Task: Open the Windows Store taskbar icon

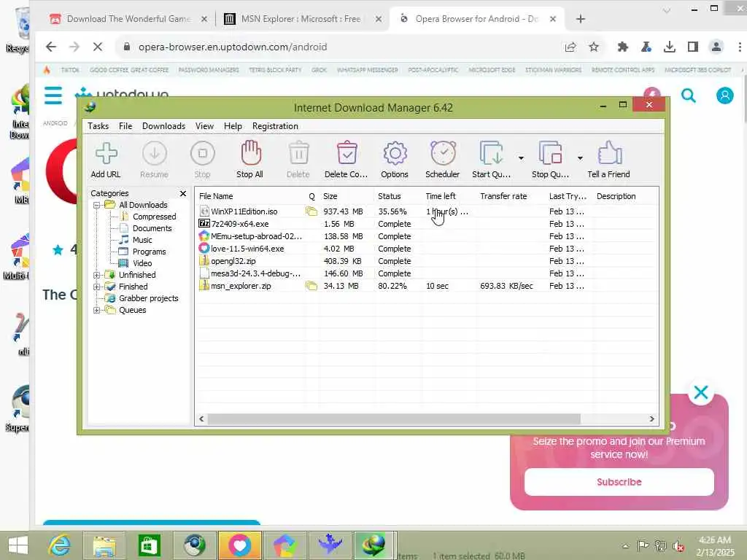Action: 149,545
